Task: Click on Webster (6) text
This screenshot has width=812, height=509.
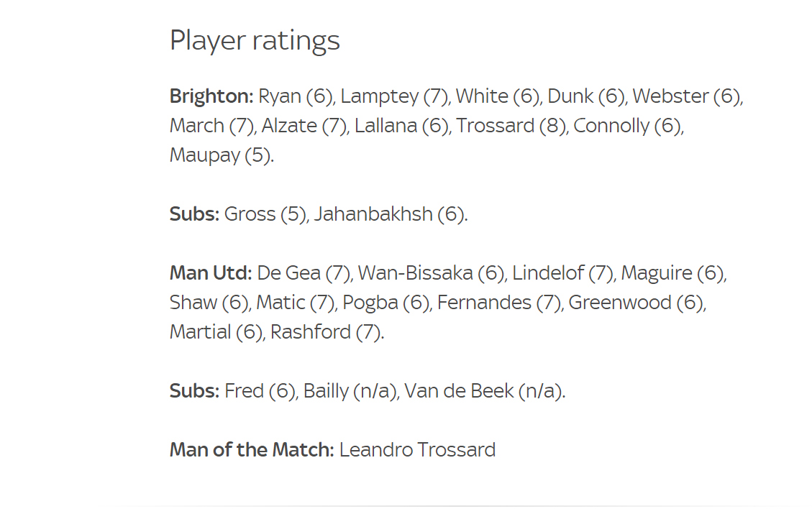Action: (685, 96)
